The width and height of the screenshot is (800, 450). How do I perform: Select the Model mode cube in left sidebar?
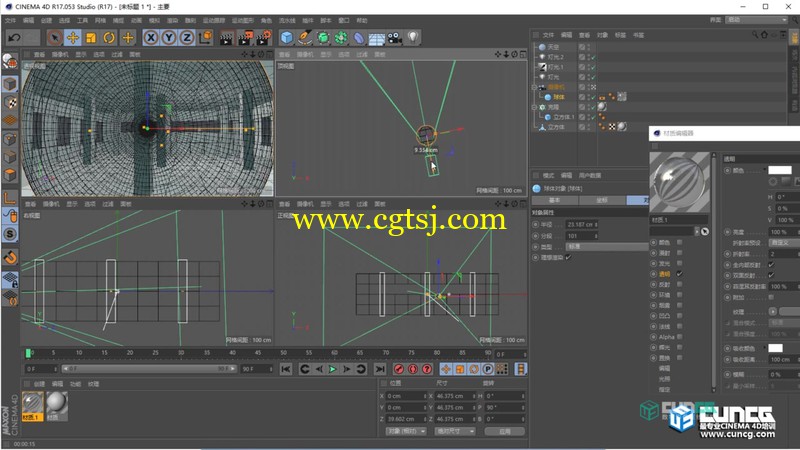(10, 84)
